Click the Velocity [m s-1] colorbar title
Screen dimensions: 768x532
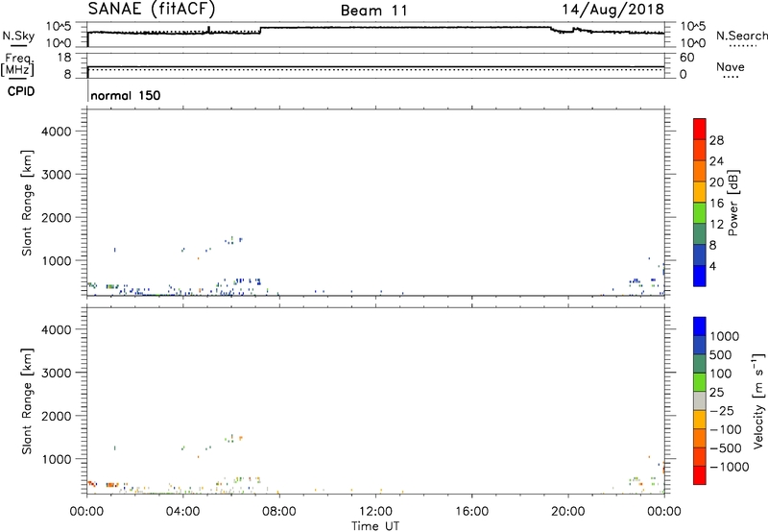[x=758, y=400]
